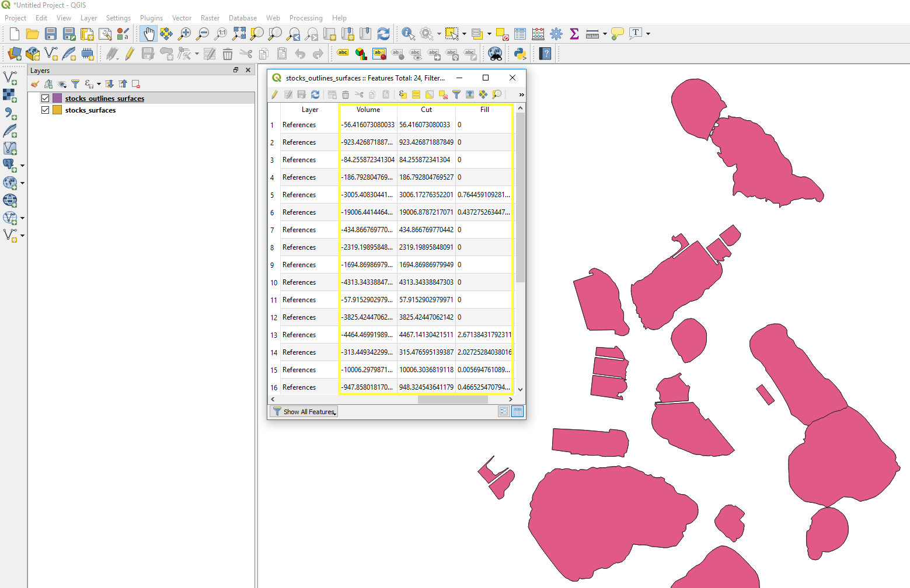Zoom to full extent of the map
Screen dimensions: 910x588
click(239, 34)
